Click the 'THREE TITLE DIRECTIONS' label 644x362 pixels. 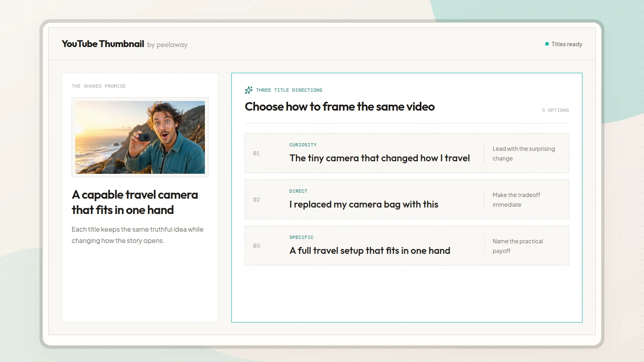pyautogui.click(x=289, y=90)
